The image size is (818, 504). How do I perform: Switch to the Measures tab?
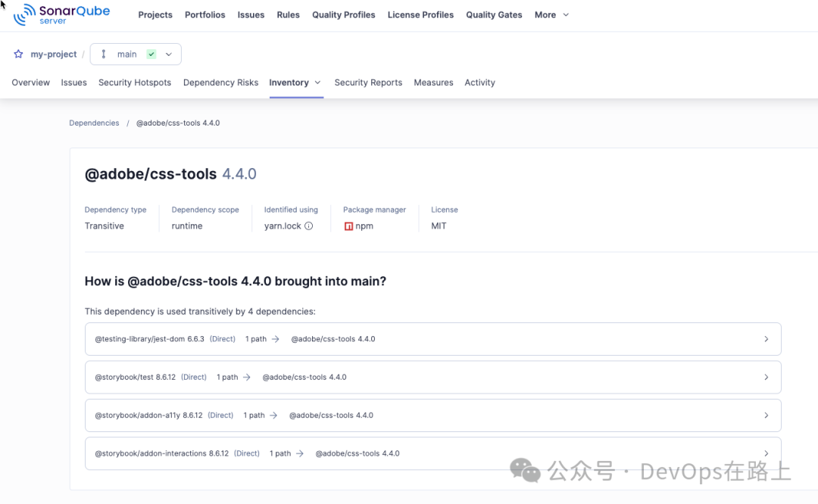pos(433,82)
